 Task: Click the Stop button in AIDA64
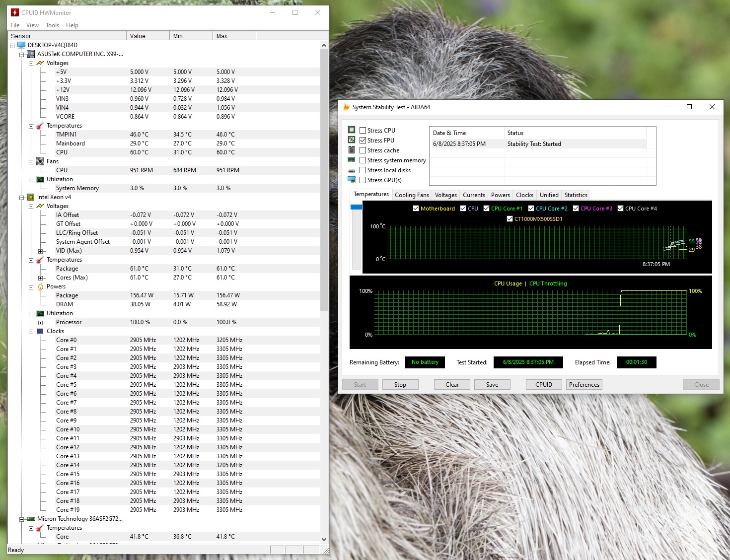tap(400, 385)
